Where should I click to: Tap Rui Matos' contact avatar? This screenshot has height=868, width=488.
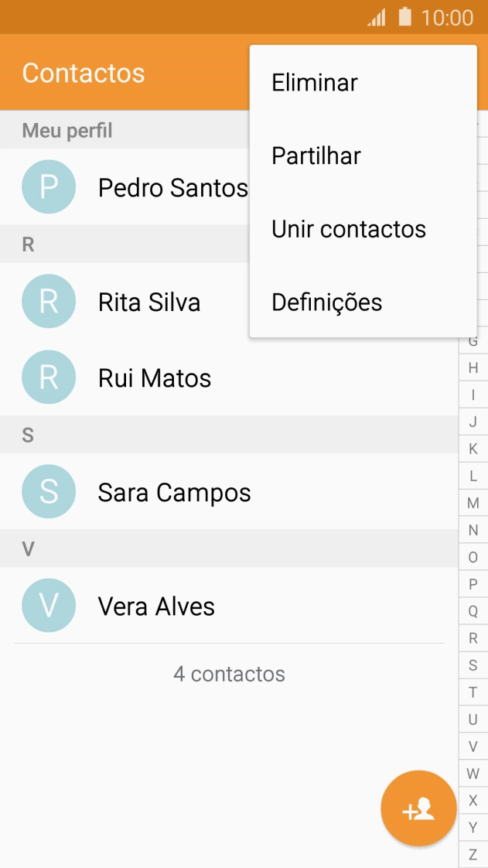(x=49, y=378)
